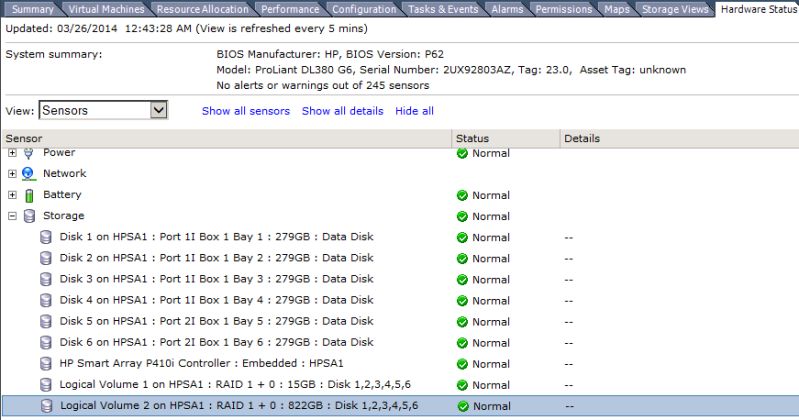The height and width of the screenshot is (420, 799).
Task: Switch to the Performance tab
Action: [x=290, y=9]
